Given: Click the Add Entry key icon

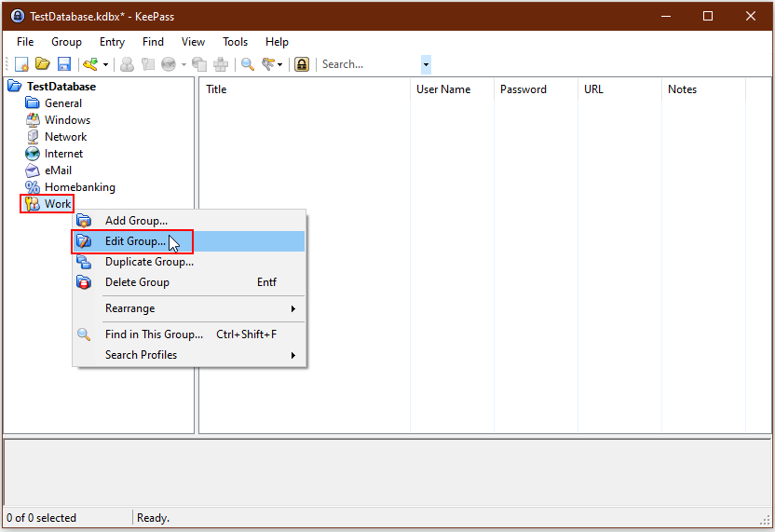Looking at the screenshot, I should [x=90, y=64].
